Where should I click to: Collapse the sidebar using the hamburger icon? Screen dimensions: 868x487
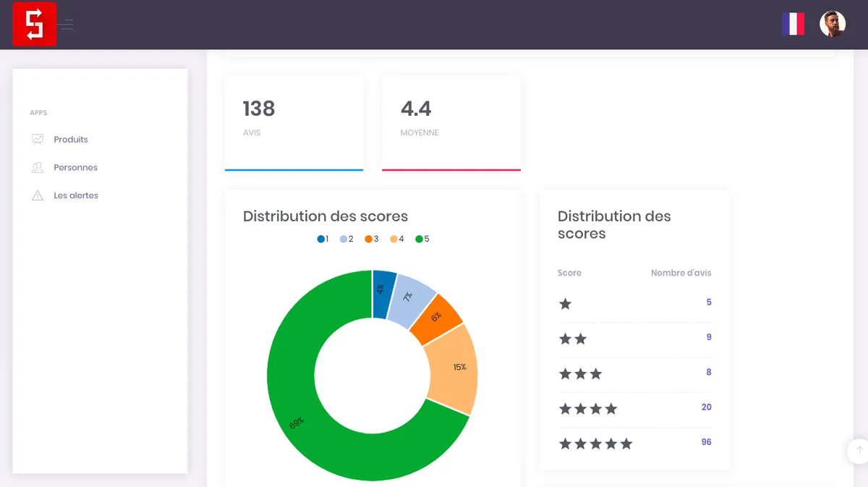[65, 24]
